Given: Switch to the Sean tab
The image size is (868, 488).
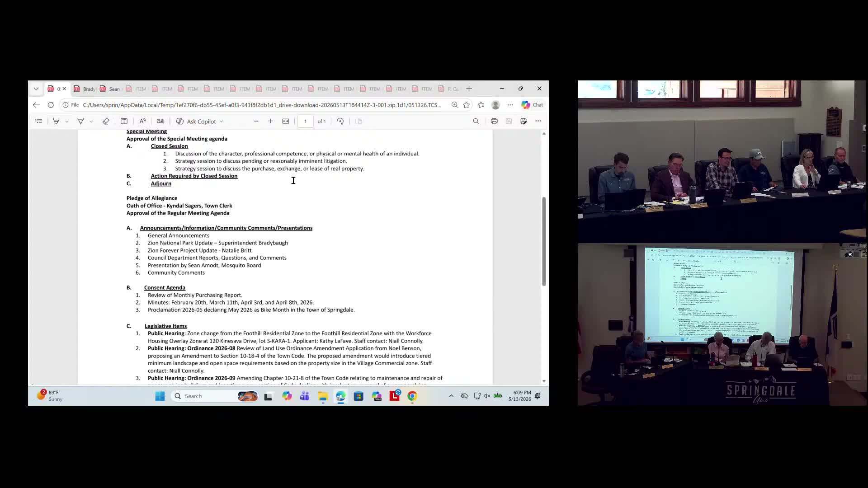Looking at the screenshot, I should click(110, 89).
